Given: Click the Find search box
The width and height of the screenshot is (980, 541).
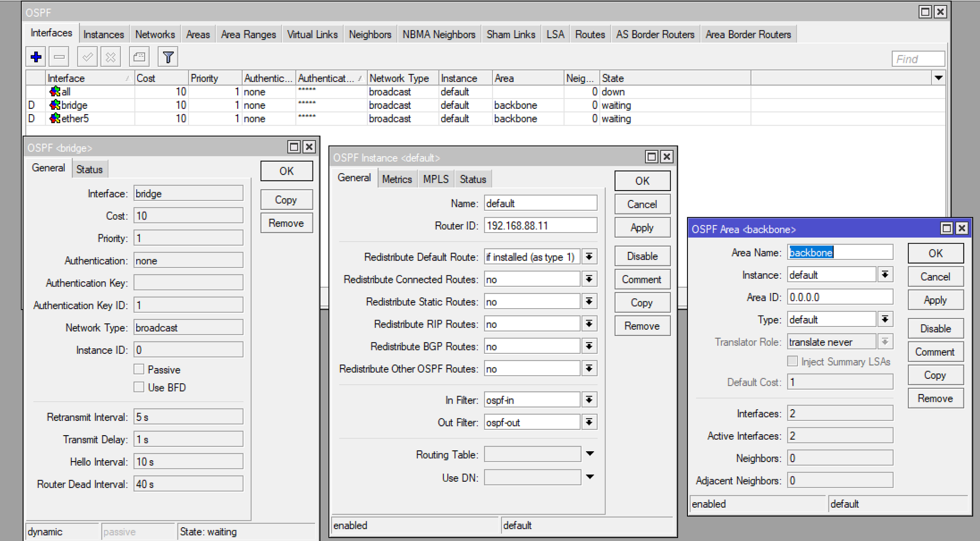Looking at the screenshot, I should [918, 59].
